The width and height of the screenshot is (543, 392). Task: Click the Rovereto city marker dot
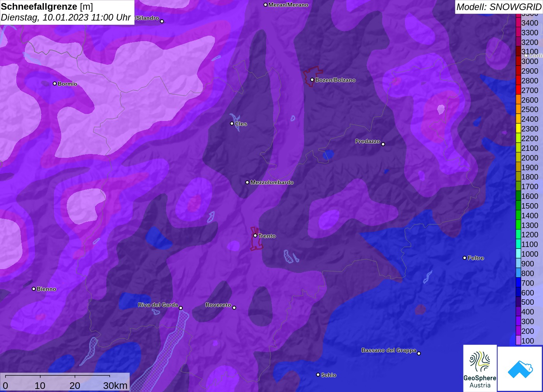(234, 307)
